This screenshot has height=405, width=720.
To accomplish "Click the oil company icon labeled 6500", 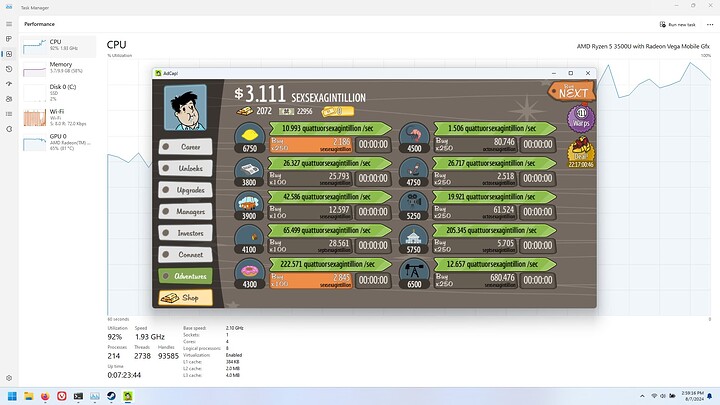I will point(414,274).
